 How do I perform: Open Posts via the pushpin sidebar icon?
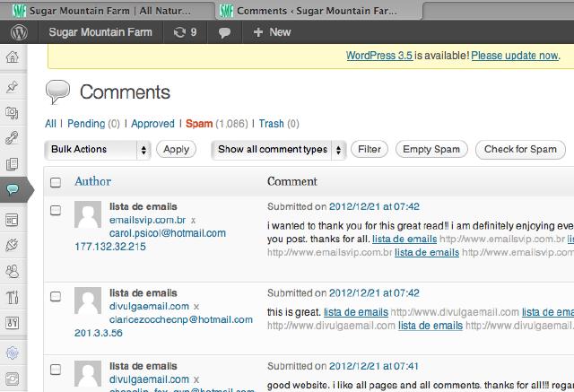13,87
